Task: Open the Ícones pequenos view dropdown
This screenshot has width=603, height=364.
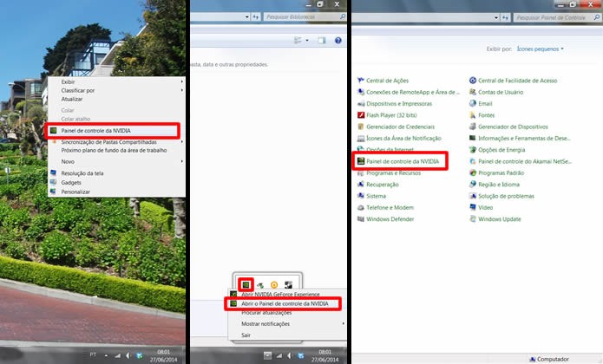Action: 541,49
